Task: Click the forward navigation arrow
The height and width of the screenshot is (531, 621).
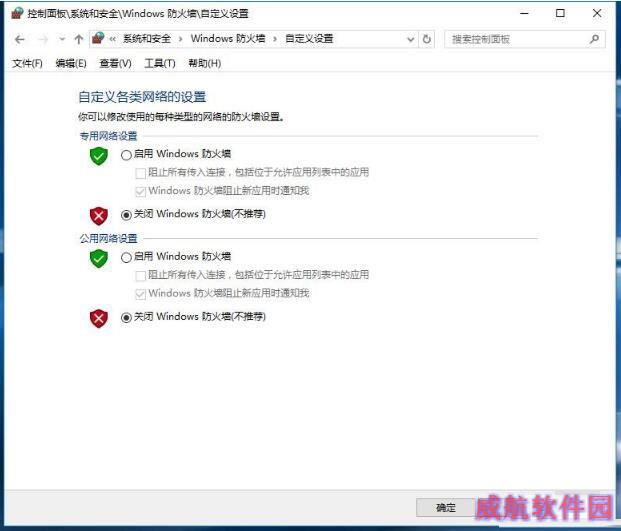Action: (x=43, y=39)
